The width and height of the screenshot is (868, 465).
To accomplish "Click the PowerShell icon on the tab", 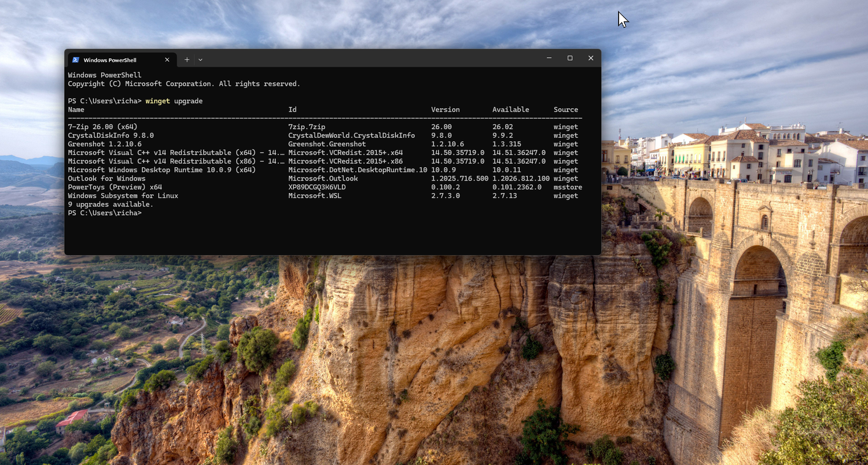I will pyautogui.click(x=76, y=60).
